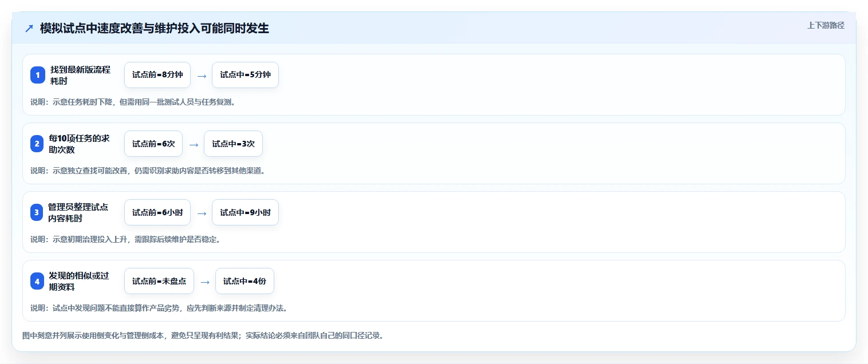Click the 试点前=6小时 chip
Image resolution: width=868 pixels, height=364 pixels.
pyautogui.click(x=157, y=212)
